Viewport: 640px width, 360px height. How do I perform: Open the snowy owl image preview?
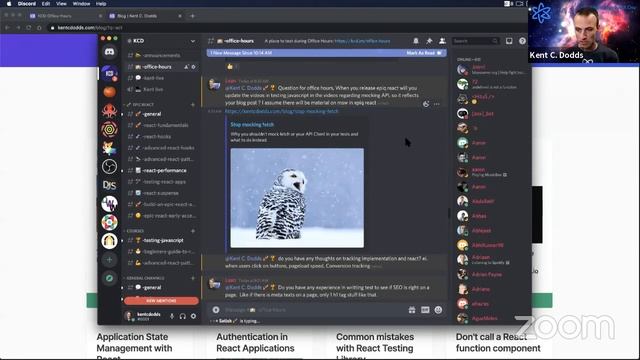pyautogui.click(x=297, y=198)
